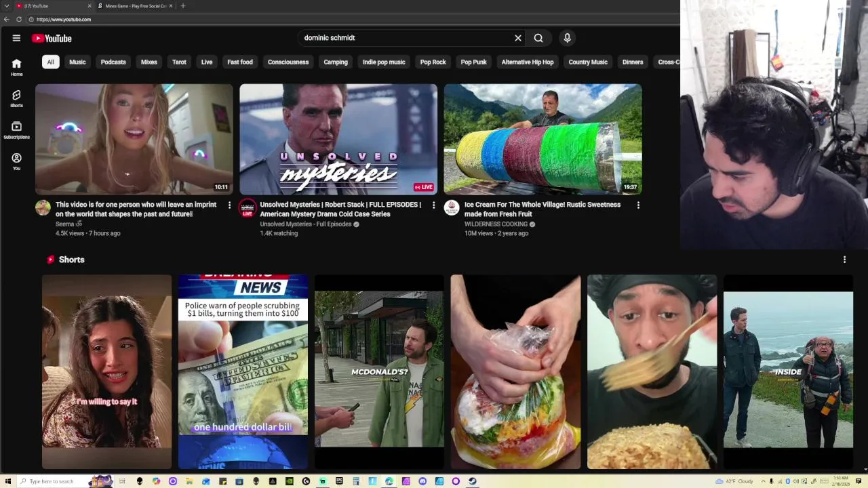Open the Windows Start menu
This screenshot has height=488, width=868.
coord(7,481)
